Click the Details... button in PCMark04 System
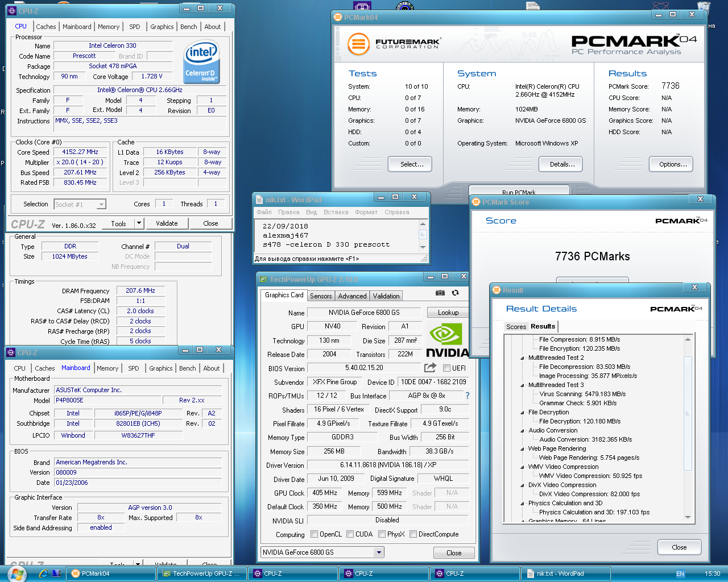The height and width of the screenshot is (582, 728). (x=560, y=164)
